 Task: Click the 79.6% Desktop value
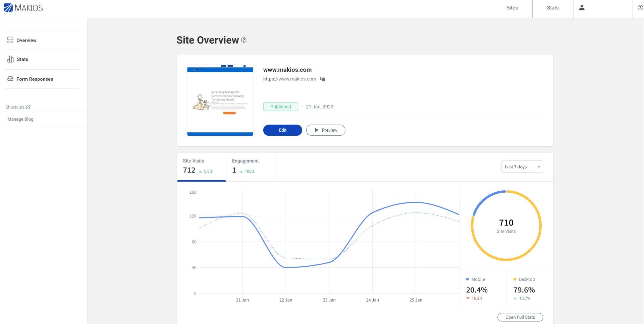click(524, 290)
